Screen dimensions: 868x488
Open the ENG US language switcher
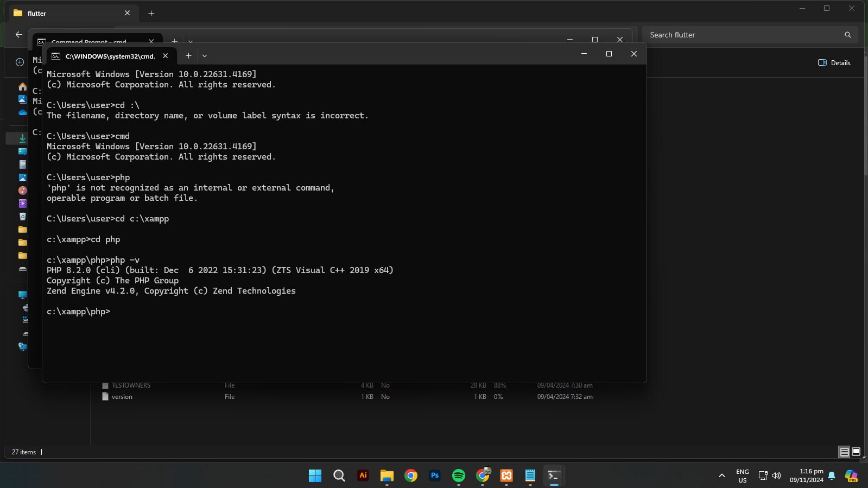[x=743, y=476]
